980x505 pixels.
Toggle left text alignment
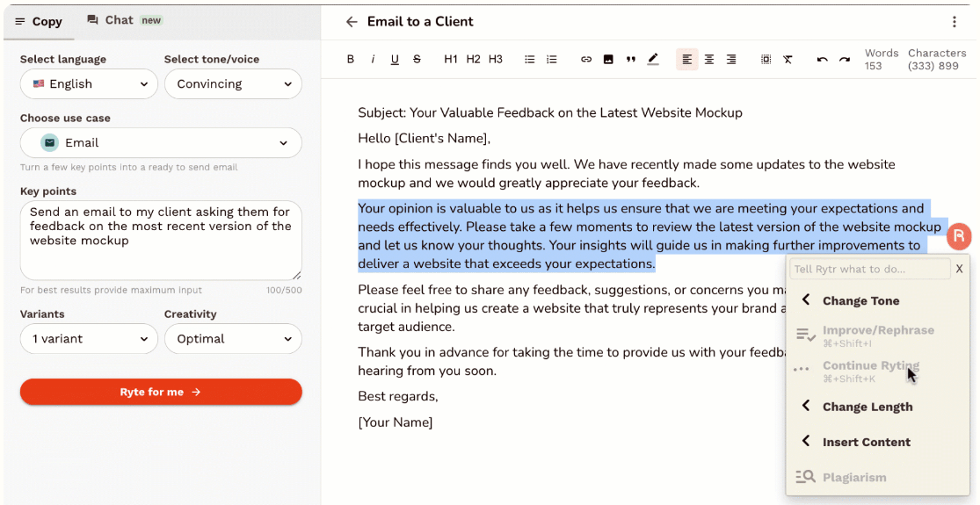686,60
